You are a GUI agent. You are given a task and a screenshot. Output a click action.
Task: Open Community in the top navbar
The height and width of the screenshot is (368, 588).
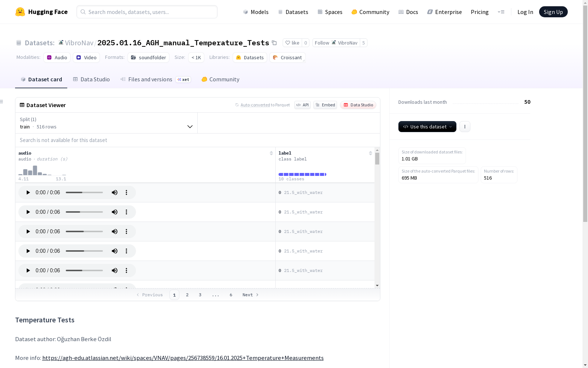(x=370, y=12)
